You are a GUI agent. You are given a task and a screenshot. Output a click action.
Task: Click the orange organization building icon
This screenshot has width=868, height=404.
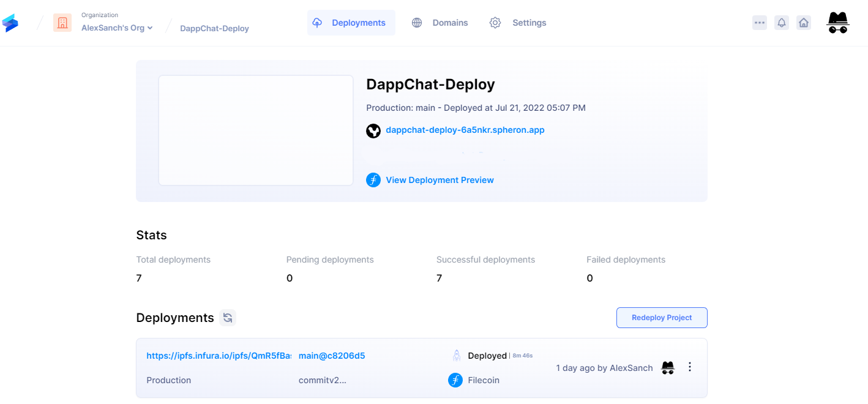tap(62, 23)
